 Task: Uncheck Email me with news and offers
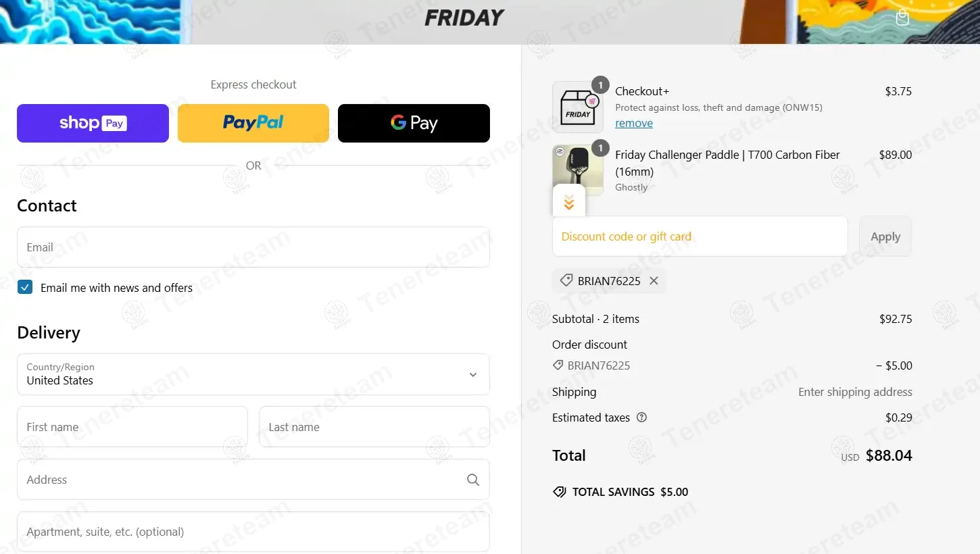(25, 287)
